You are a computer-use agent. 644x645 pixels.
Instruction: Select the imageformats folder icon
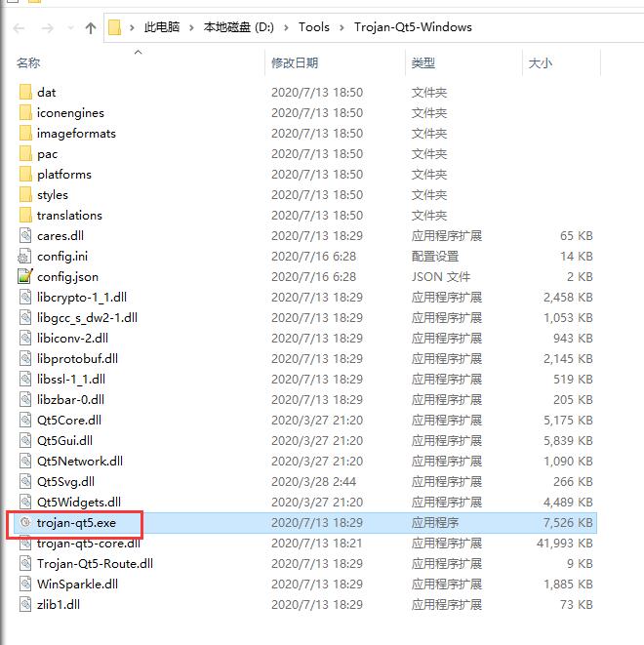pos(25,134)
